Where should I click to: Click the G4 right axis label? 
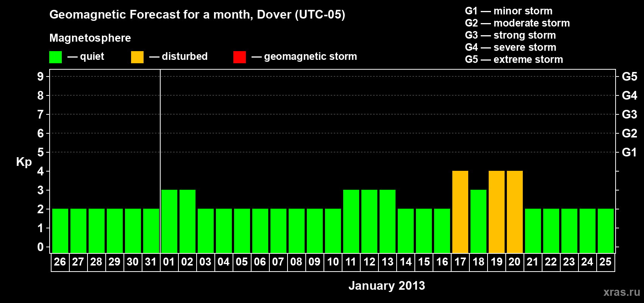pos(630,95)
